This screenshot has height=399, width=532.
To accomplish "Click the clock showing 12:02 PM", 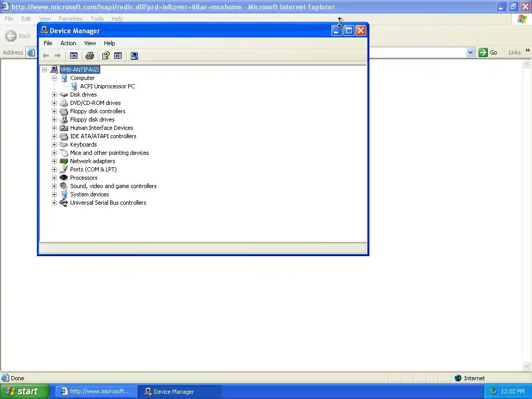I will click(513, 391).
